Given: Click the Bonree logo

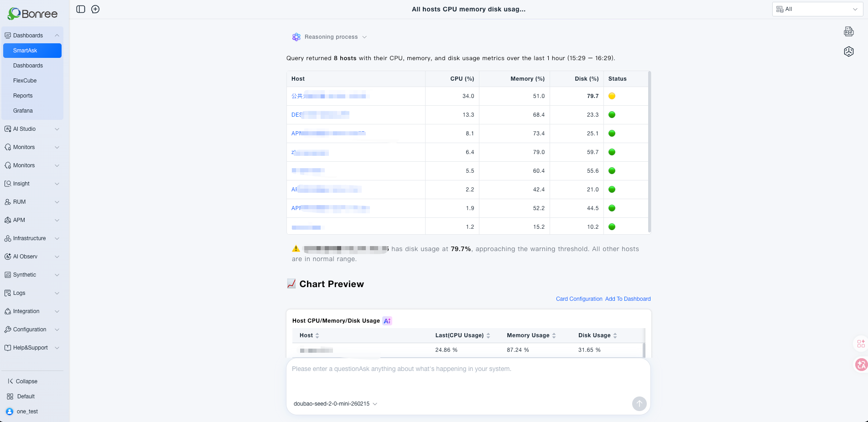Looking at the screenshot, I should coord(32,14).
